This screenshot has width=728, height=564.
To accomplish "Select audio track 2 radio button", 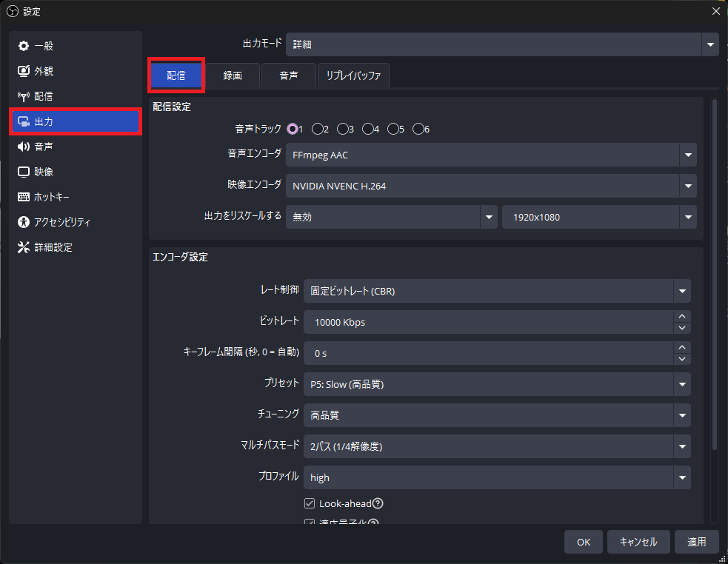I will coord(318,129).
